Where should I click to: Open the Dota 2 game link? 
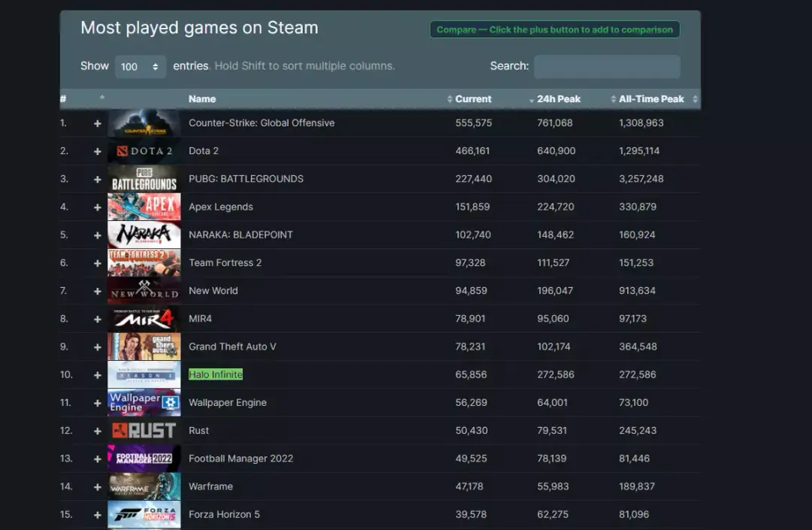point(204,151)
